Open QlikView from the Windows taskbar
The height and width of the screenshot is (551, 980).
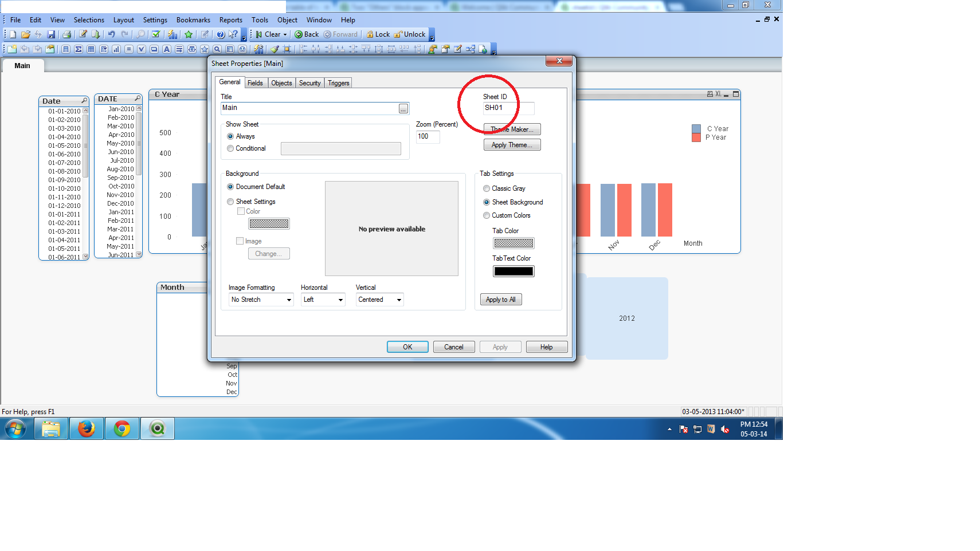tap(158, 428)
